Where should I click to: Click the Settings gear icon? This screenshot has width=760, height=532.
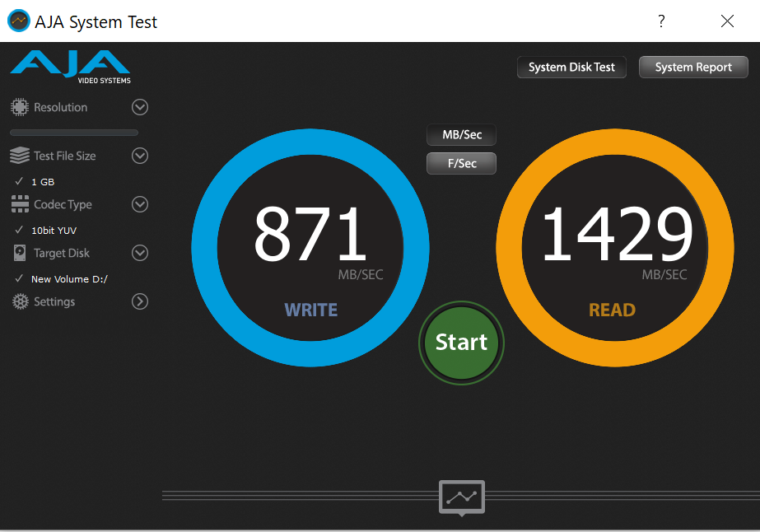pyautogui.click(x=21, y=301)
